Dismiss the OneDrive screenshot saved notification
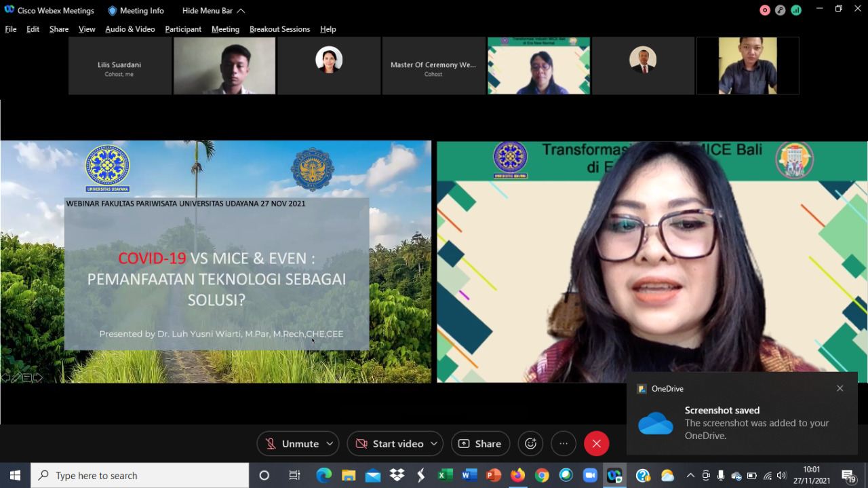 [x=840, y=388]
